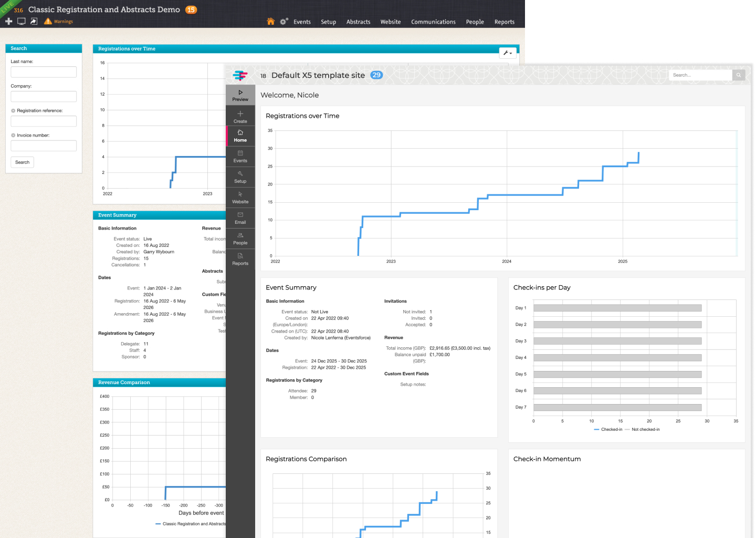Click gear icon beside Registration reference
This screenshot has width=756, height=538.
coord(13,111)
